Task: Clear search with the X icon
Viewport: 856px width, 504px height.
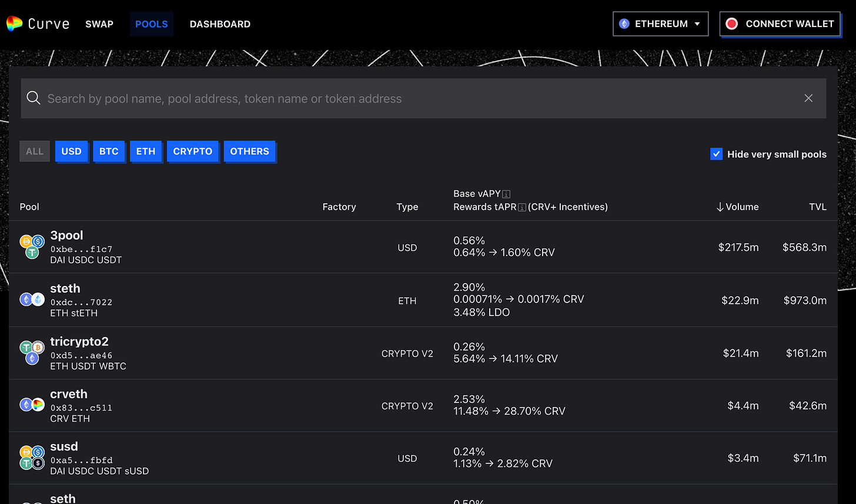Action: 808,98
